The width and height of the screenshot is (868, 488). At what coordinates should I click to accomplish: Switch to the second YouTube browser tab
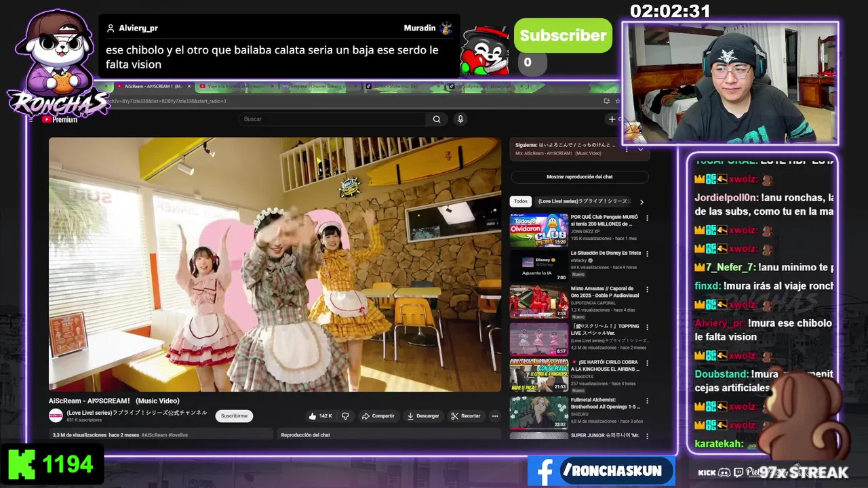(237, 86)
